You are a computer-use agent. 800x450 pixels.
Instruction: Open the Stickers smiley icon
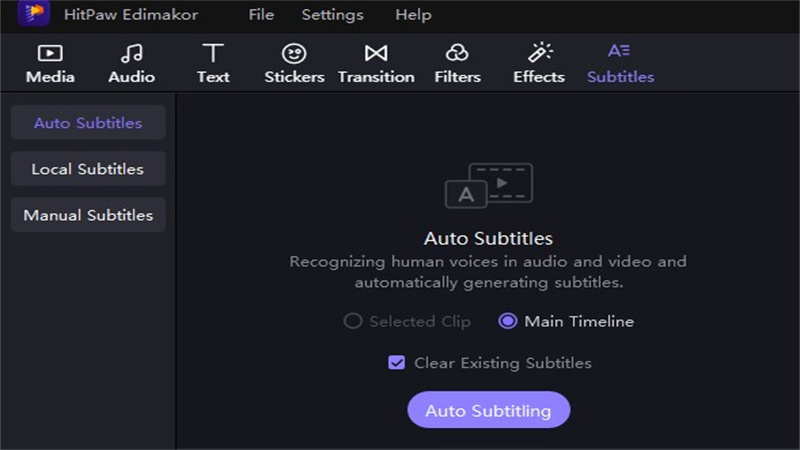tap(294, 54)
